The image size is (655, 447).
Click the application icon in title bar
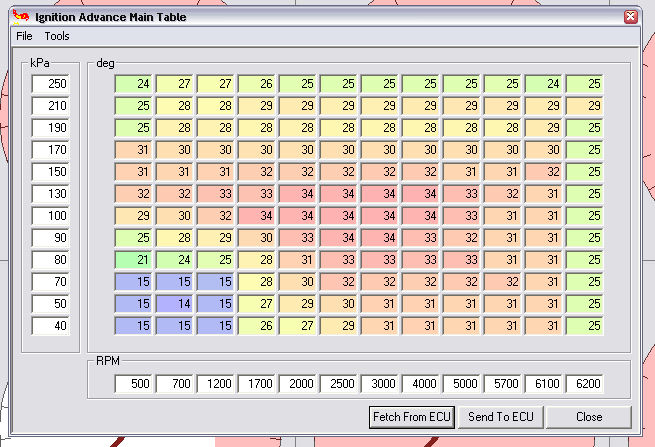(21, 17)
